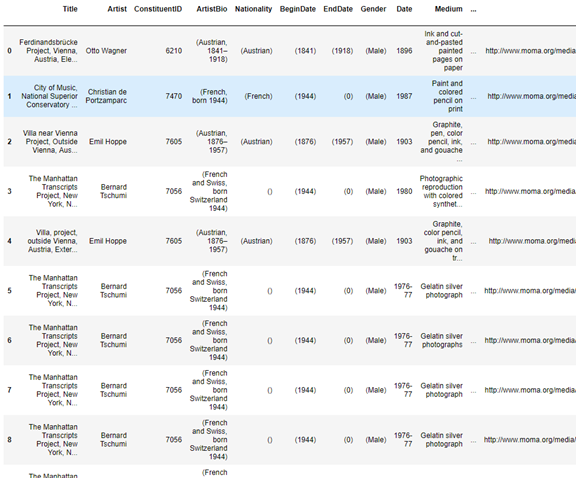Open the moma.org URL in row 2

tap(532, 141)
